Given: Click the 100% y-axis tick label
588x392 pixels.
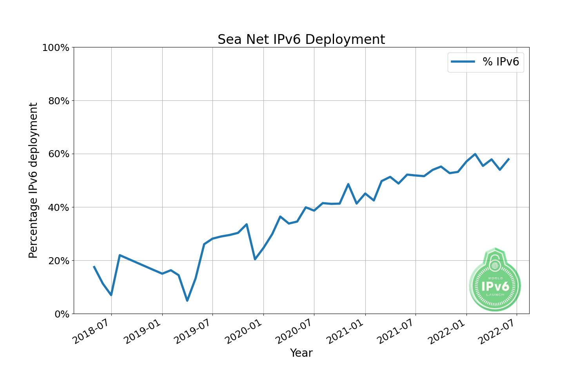Looking at the screenshot, I should (55, 48).
